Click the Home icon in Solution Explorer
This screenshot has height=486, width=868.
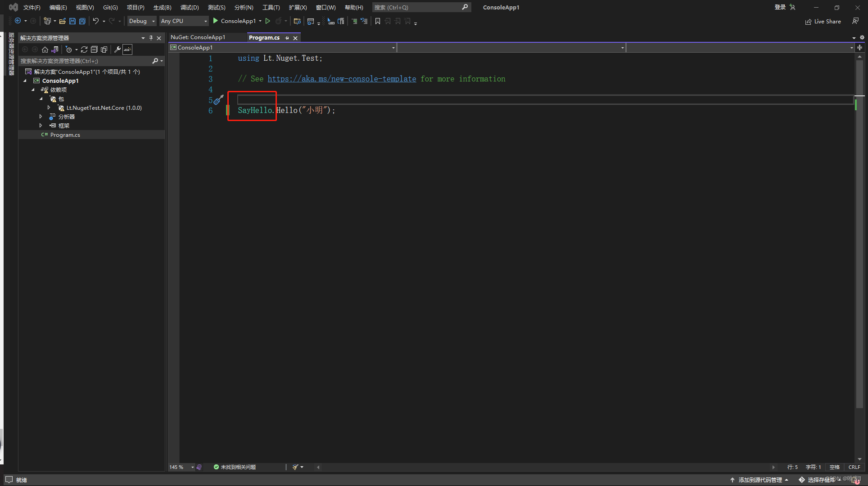pyautogui.click(x=45, y=49)
